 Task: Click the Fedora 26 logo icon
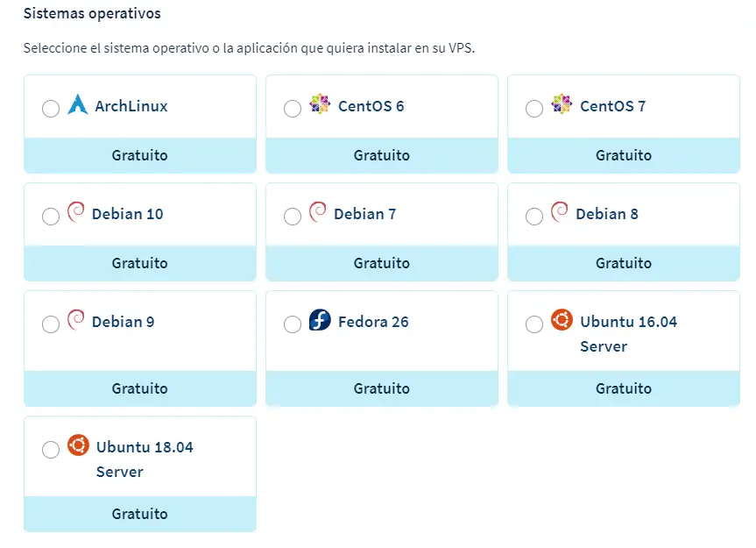click(320, 321)
